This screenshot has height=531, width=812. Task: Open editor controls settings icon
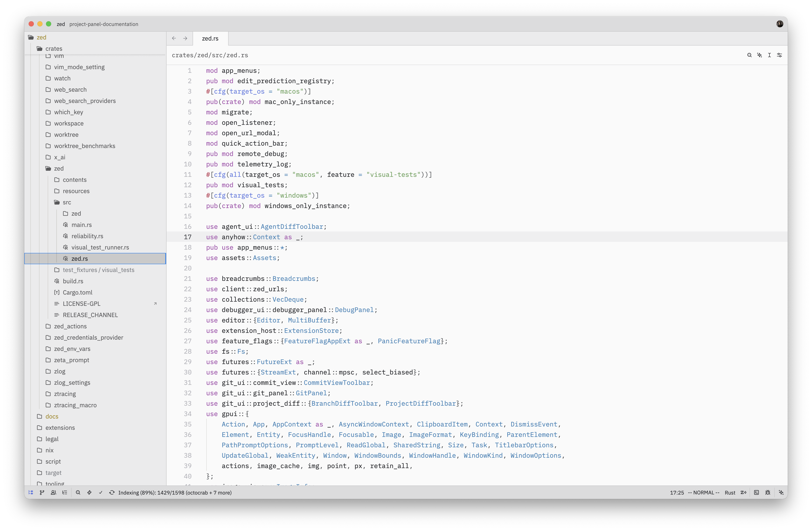coord(779,55)
